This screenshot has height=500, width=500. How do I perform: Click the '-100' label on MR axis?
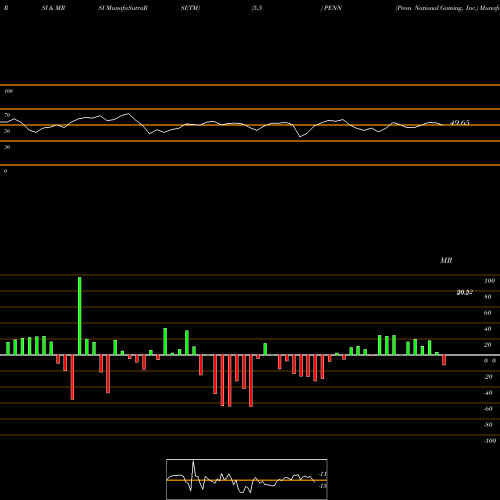click(x=490, y=441)
